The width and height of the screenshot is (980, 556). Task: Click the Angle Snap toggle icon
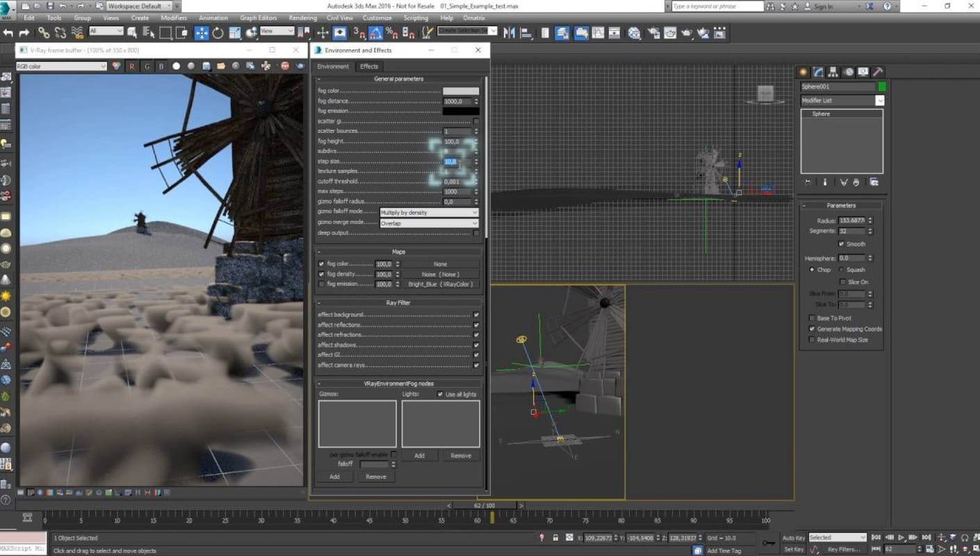click(x=375, y=33)
